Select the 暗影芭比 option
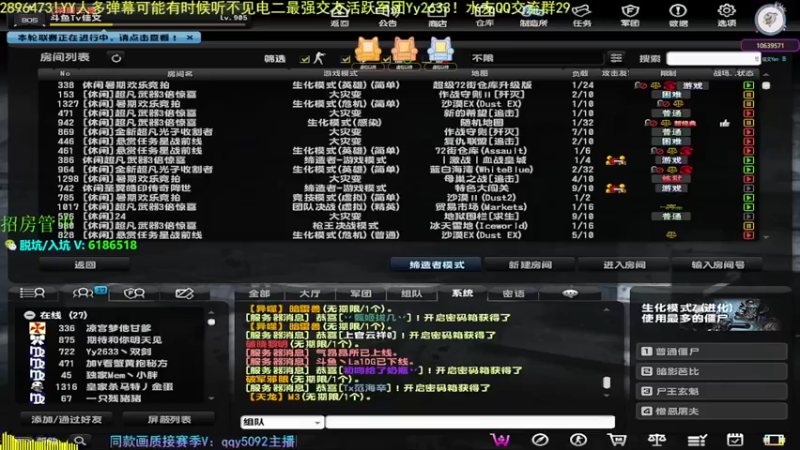Screen dimensions: 800x450 coord(712,371)
